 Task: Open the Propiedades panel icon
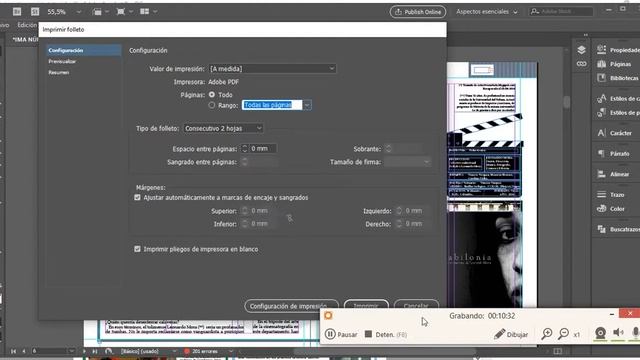[601, 49]
